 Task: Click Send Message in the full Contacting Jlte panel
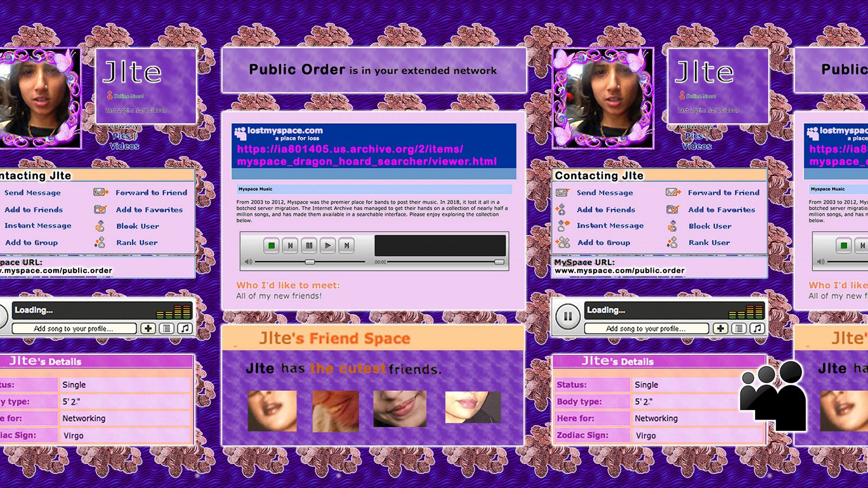[604, 193]
